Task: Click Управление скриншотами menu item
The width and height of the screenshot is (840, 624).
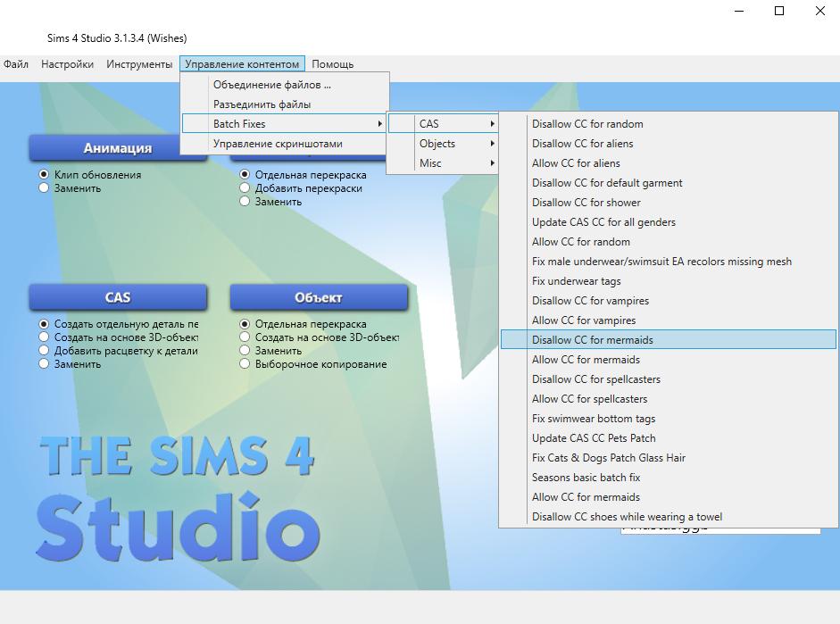Action: coord(277,144)
